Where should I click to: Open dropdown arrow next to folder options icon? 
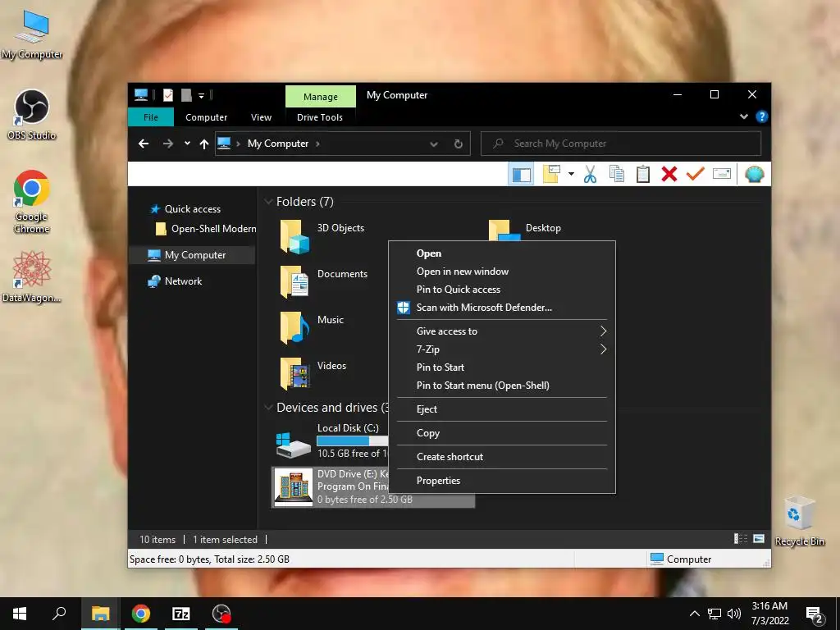571,174
